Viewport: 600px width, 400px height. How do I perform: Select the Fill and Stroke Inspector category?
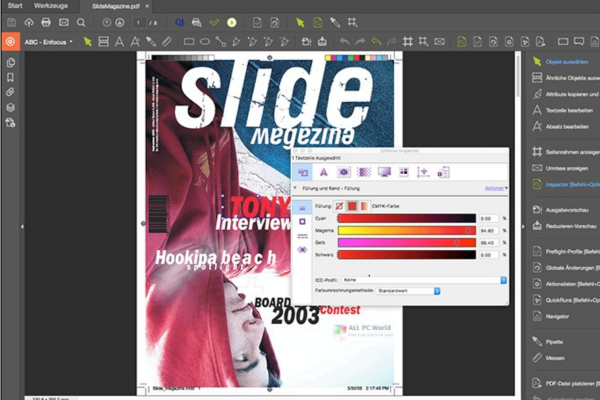[303, 172]
